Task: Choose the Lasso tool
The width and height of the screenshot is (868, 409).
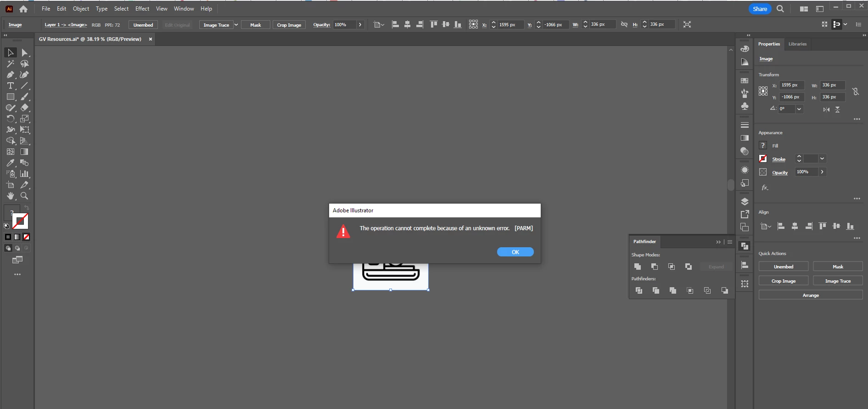Action: [x=25, y=63]
